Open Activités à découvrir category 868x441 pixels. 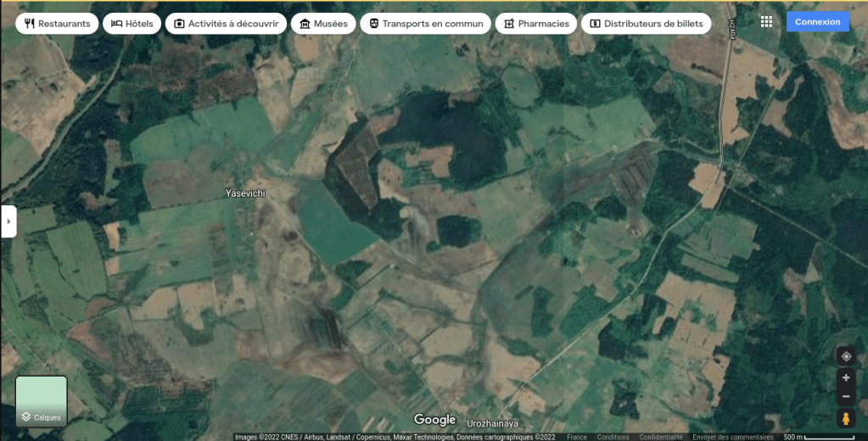click(x=226, y=24)
